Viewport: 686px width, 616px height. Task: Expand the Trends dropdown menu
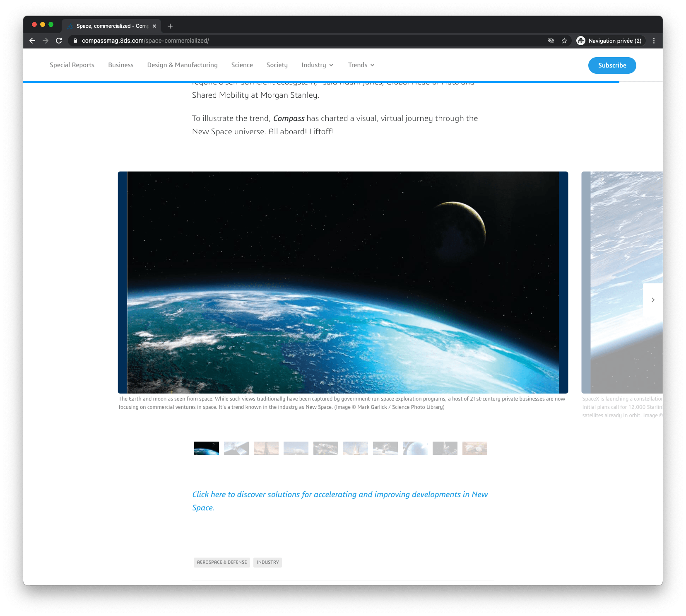pos(361,65)
